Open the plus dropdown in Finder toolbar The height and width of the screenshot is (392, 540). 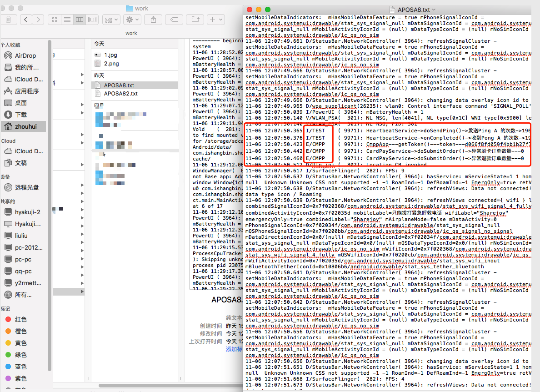[x=216, y=20]
